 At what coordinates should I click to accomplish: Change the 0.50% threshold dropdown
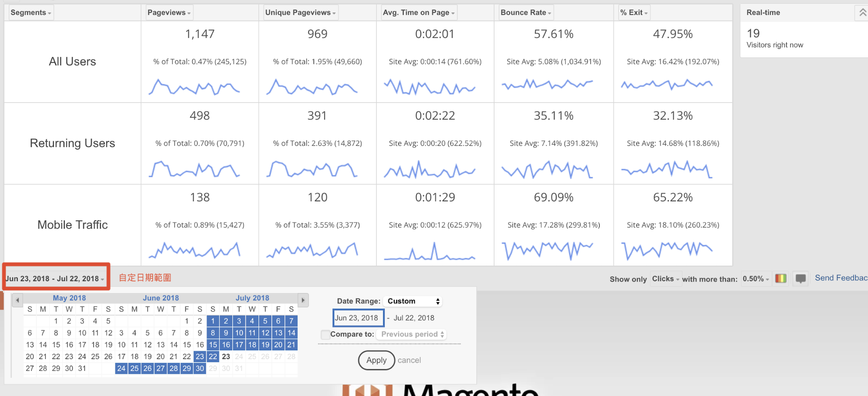point(756,279)
